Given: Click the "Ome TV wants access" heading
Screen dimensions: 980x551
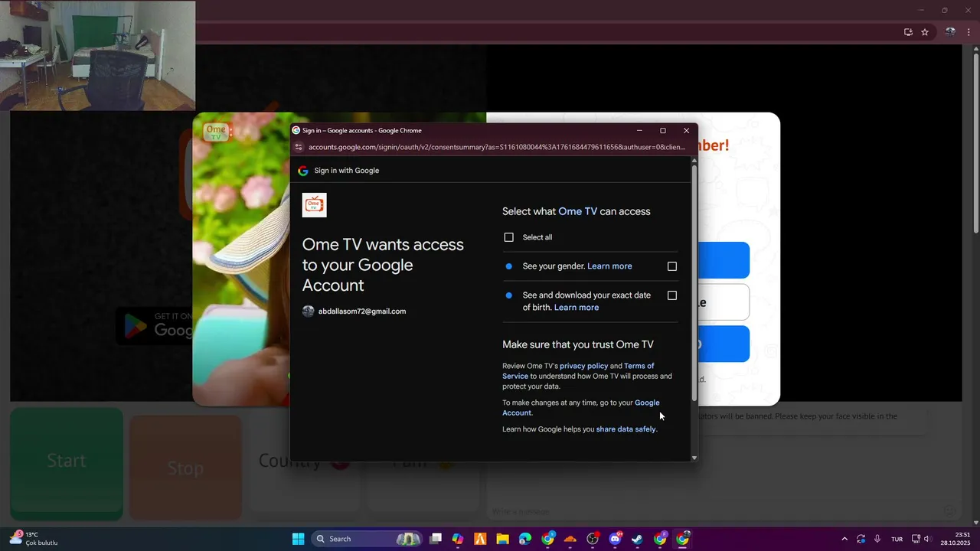Looking at the screenshot, I should (x=383, y=265).
